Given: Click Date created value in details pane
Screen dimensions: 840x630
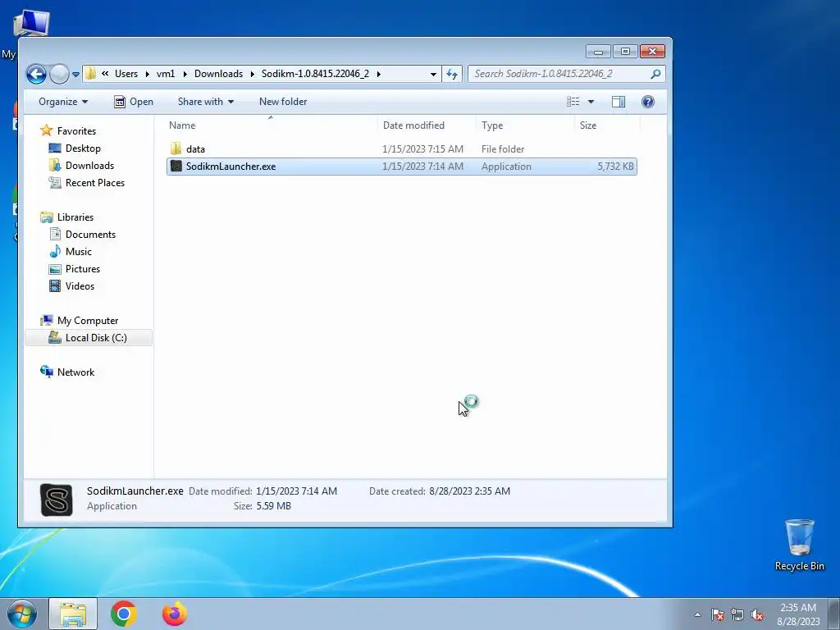Looking at the screenshot, I should tap(469, 491).
